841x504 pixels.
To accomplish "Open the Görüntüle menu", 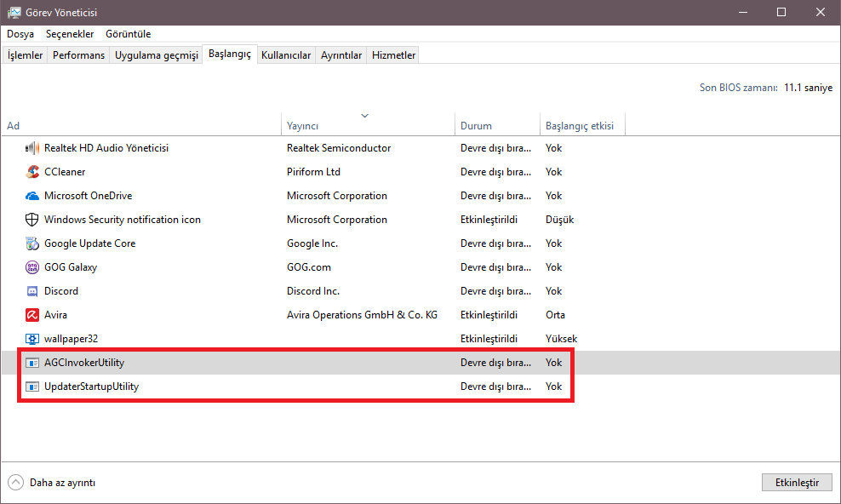I will (129, 34).
